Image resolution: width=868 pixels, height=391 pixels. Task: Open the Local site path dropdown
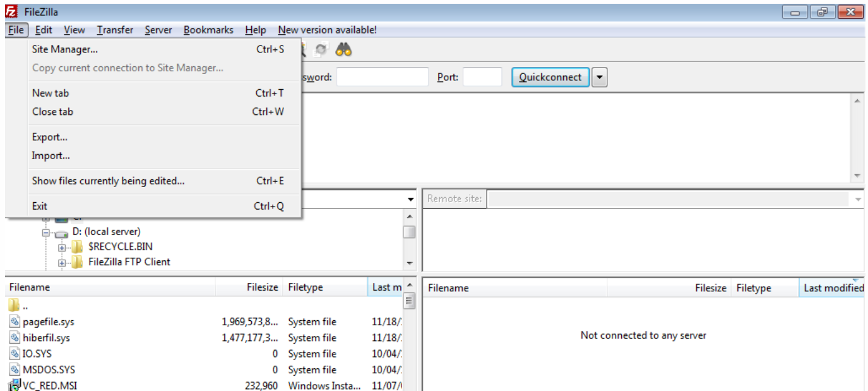(x=411, y=199)
